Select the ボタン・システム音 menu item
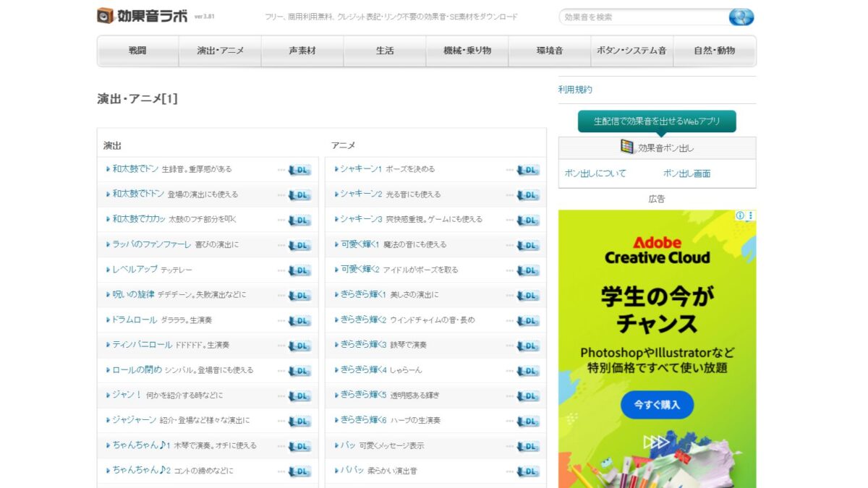 [631, 51]
